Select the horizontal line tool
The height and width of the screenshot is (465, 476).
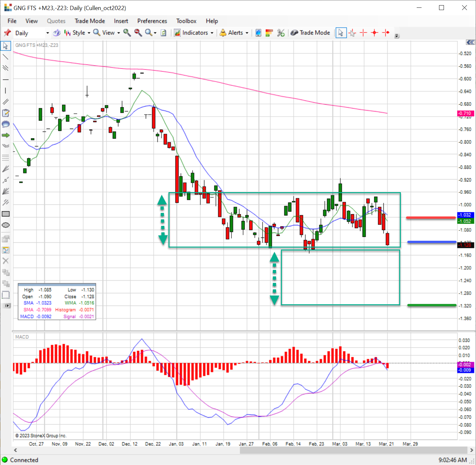pos(6,79)
